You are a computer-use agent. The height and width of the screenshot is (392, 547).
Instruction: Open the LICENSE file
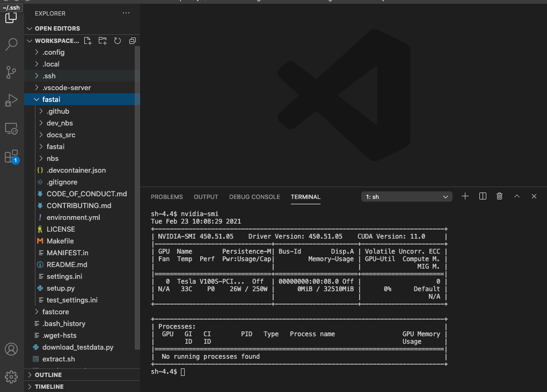pyautogui.click(x=82, y=230)
